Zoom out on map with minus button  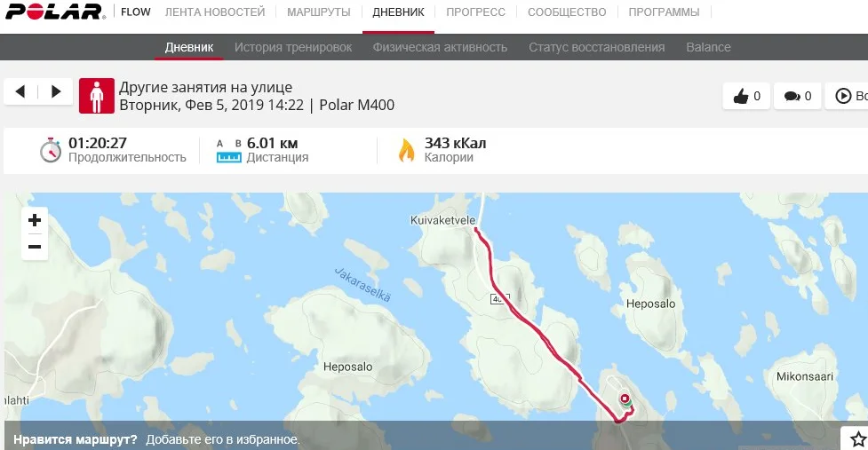pos(35,247)
